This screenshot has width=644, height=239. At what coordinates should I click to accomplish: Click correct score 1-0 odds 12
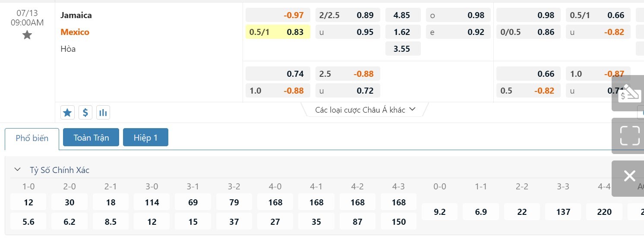tap(28, 202)
